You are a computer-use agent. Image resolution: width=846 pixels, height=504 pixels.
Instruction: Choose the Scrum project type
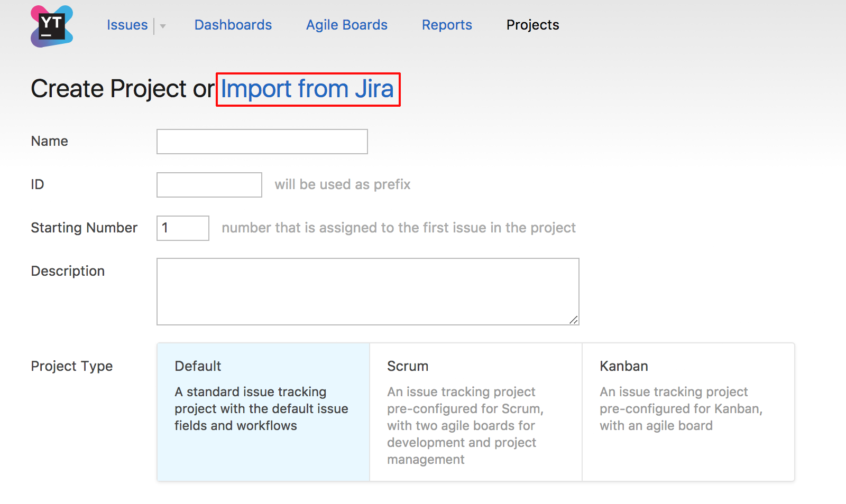pos(476,412)
